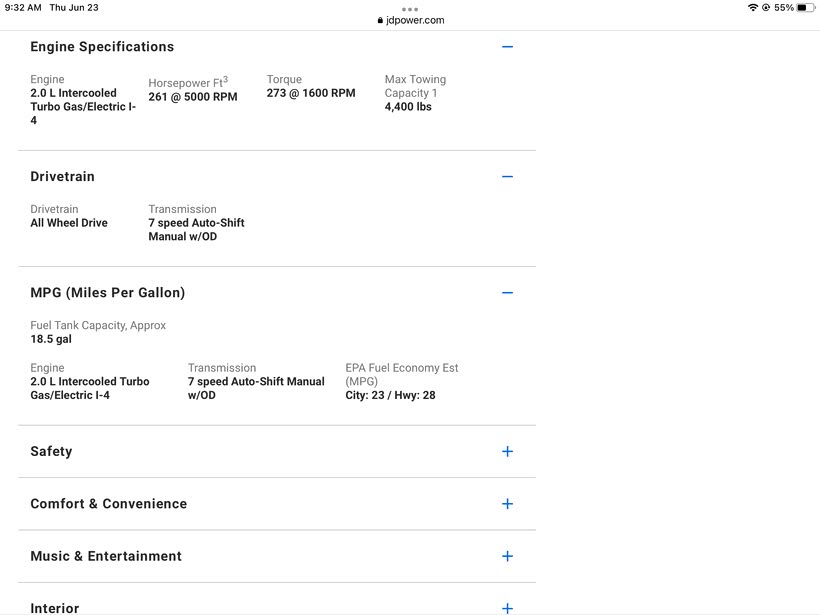Expand Comfort & Convenience plus icon
The width and height of the screenshot is (820, 615).
507,504
